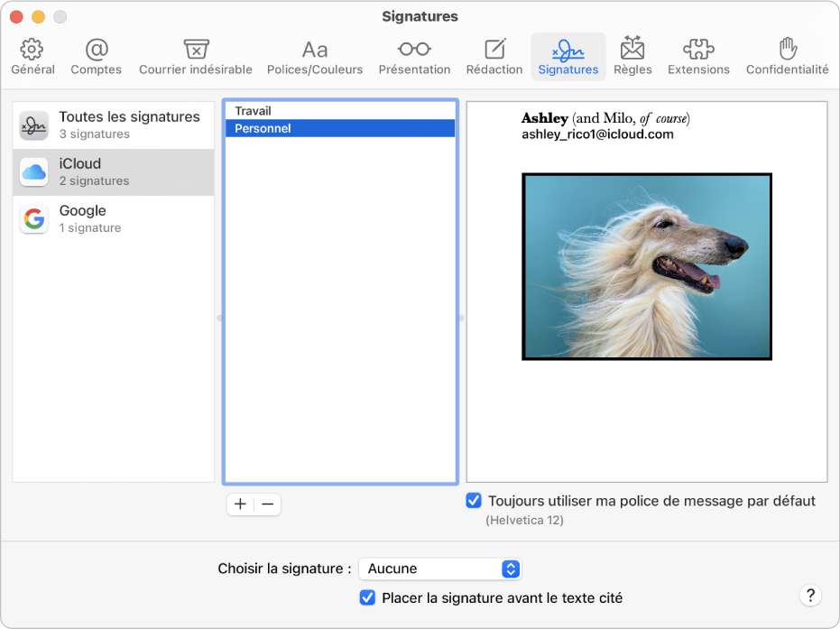840x629 pixels.
Task: Select the Signatures tab
Action: coord(568,56)
